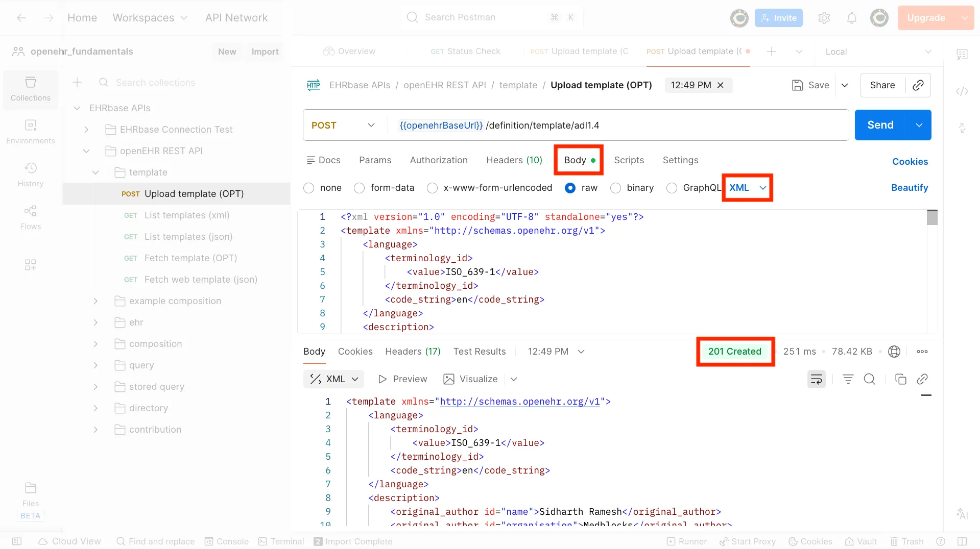Start Proxy from the status bar

coord(748,541)
